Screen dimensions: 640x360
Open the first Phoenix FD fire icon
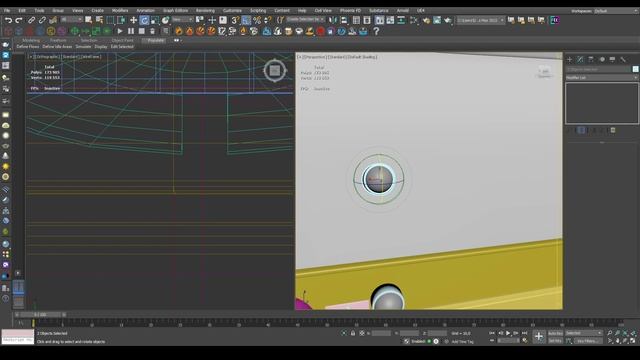click(x=179, y=31)
